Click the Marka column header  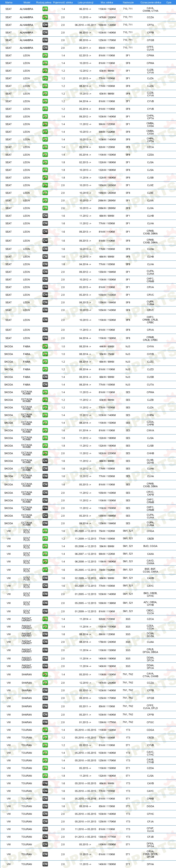(x=9, y=2)
